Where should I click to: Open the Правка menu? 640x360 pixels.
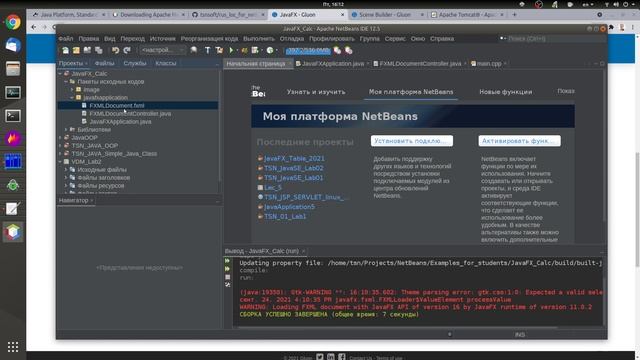click(89, 39)
